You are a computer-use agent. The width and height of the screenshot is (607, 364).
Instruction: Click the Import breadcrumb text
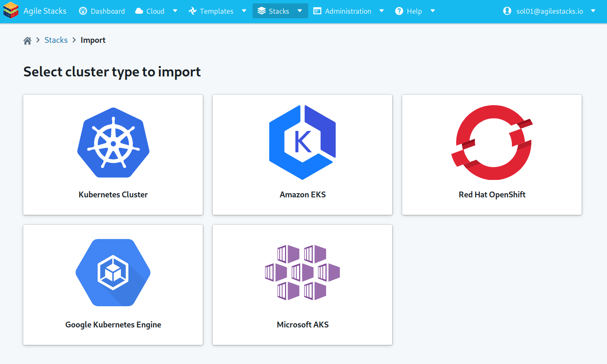[x=93, y=40]
